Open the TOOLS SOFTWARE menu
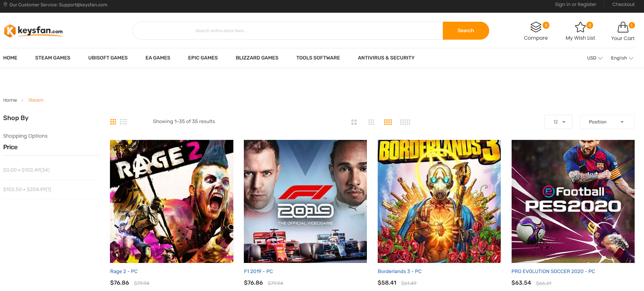 (x=318, y=58)
